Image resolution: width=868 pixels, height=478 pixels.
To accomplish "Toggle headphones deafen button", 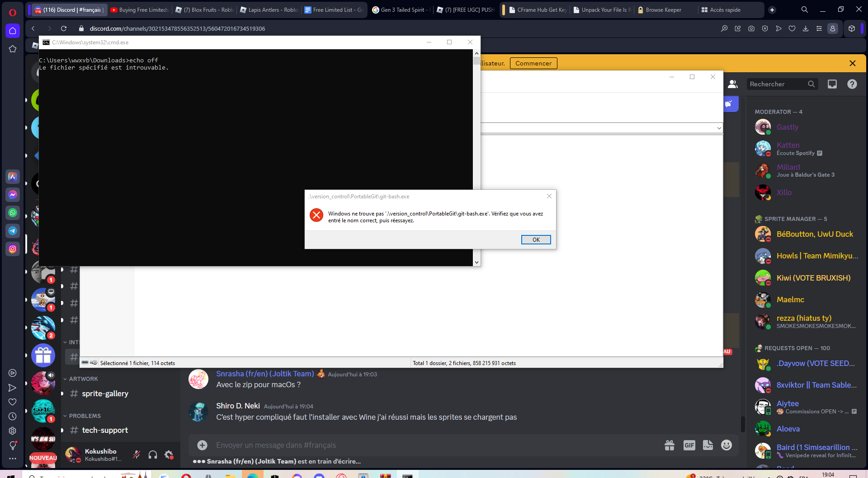I will pos(153,455).
